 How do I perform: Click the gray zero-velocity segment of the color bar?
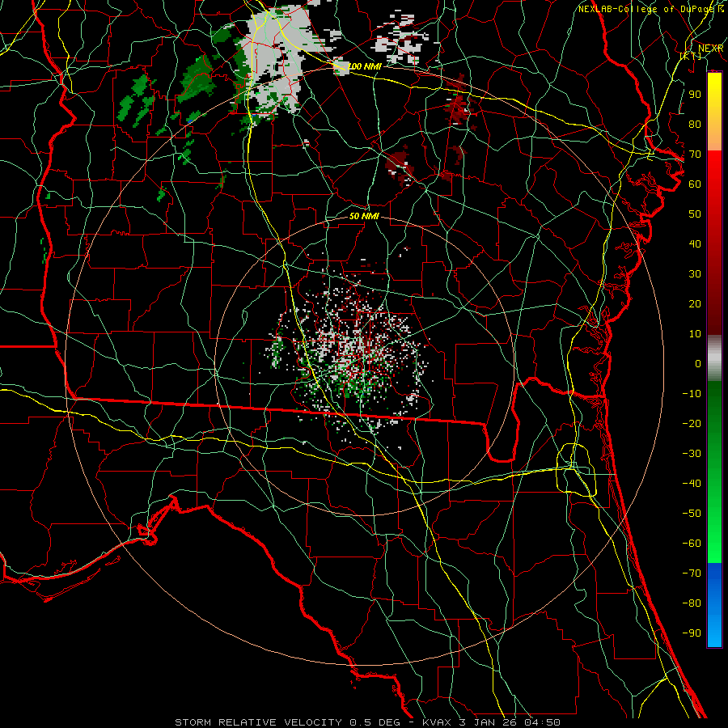click(714, 358)
